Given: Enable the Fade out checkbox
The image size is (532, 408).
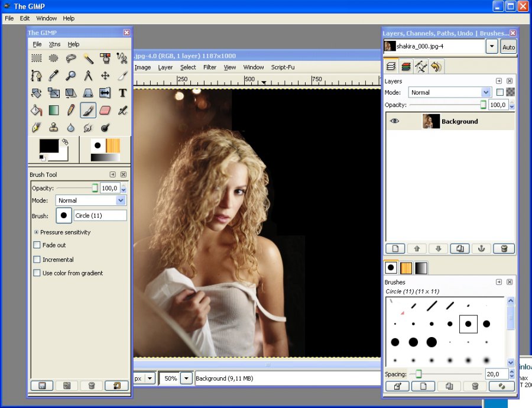Looking at the screenshot, I should point(37,245).
